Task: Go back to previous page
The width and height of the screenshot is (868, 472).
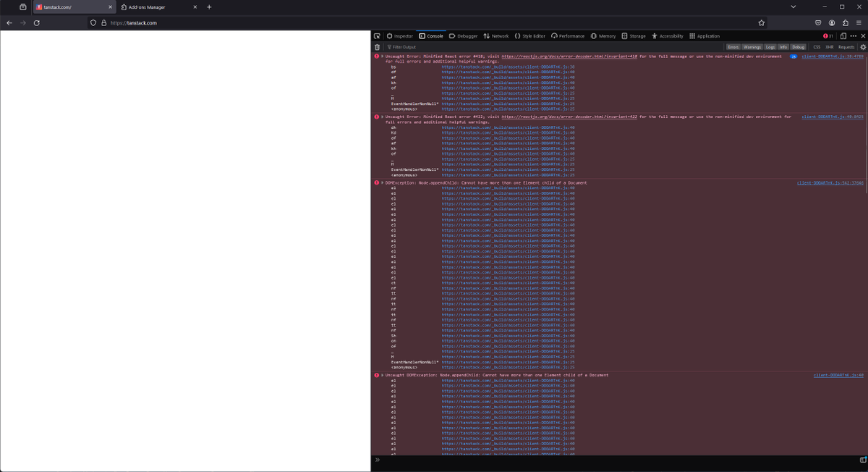Action: [9, 23]
